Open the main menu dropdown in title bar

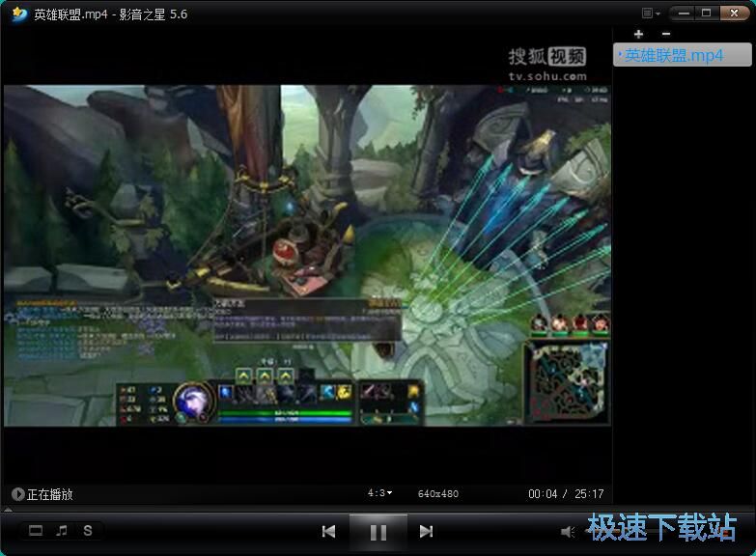651,14
